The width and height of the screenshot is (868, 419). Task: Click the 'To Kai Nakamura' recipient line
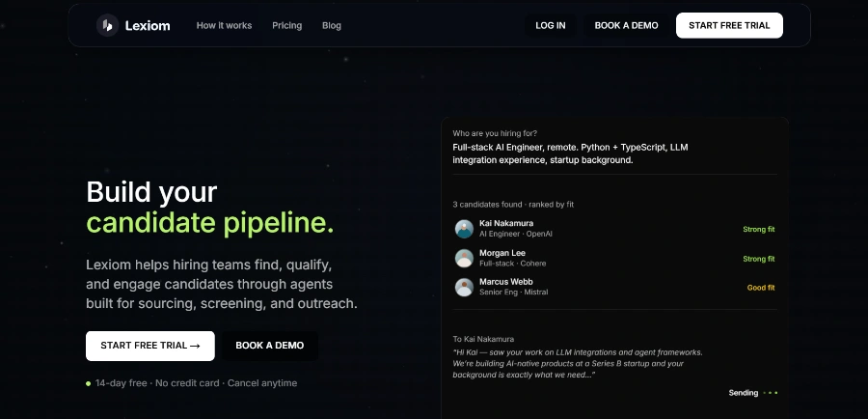click(483, 339)
